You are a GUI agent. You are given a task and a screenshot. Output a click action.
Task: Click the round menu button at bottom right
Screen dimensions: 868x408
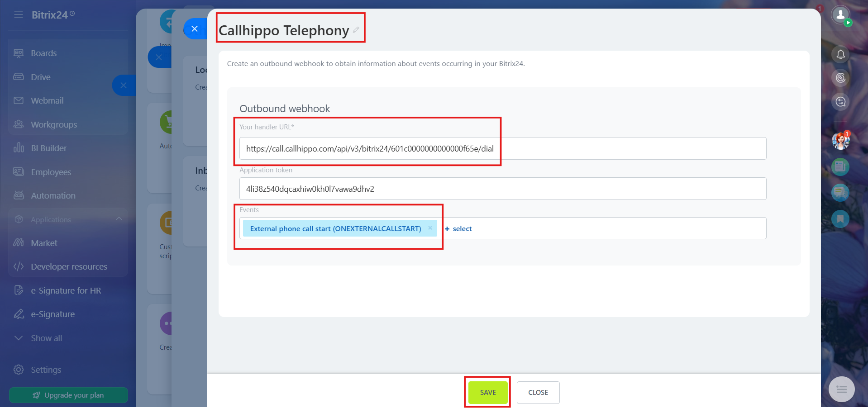841,389
